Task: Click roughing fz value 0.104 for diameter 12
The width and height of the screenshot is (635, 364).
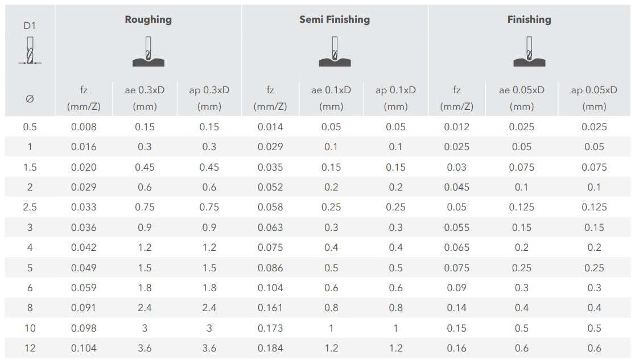Action: (84, 348)
